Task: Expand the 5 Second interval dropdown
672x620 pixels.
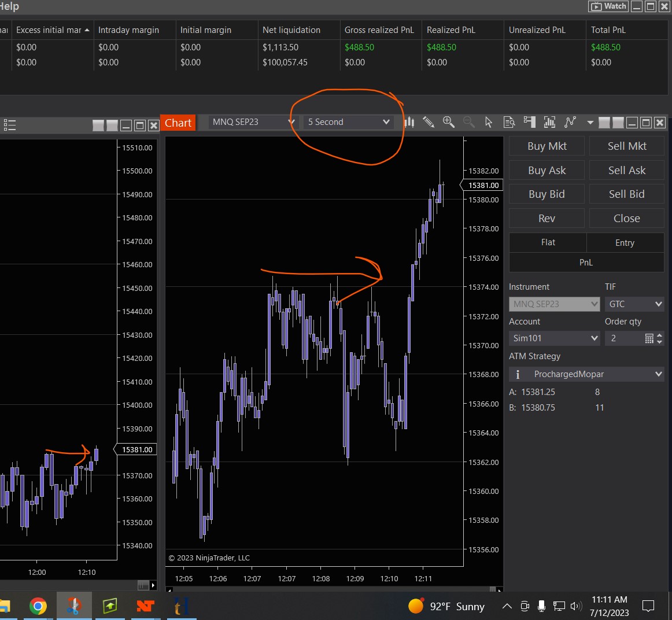Action: click(349, 122)
